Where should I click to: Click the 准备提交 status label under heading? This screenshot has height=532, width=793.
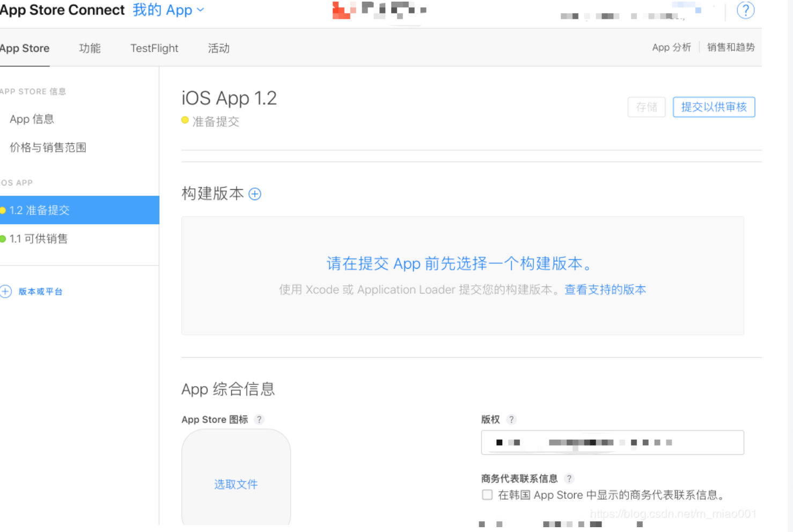[216, 122]
